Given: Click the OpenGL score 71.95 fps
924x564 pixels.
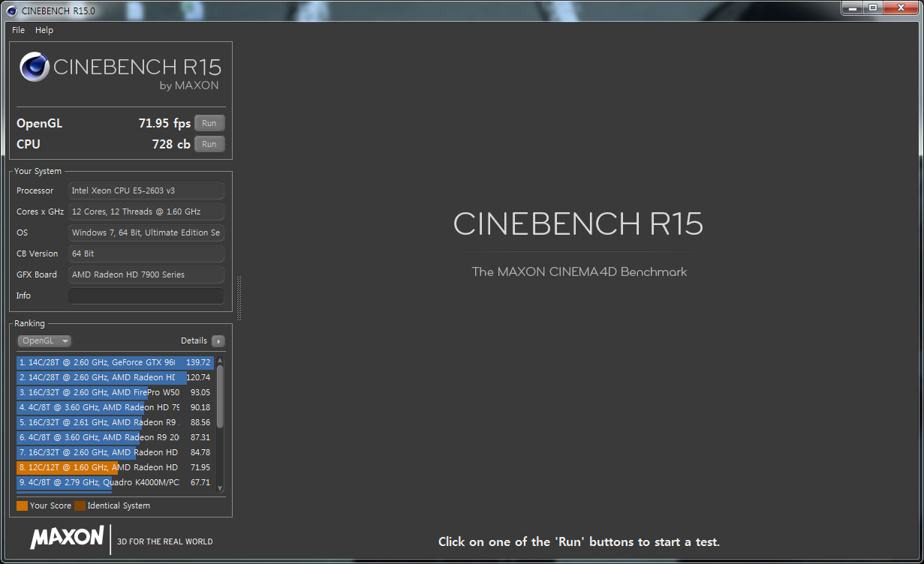Looking at the screenshot, I should (x=164, y=123).
